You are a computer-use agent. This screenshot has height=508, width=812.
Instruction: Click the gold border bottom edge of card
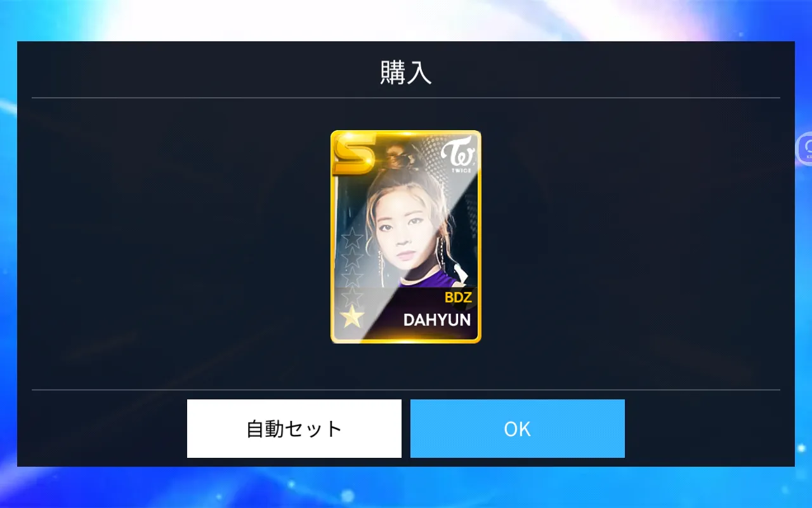tap(406, 340)
